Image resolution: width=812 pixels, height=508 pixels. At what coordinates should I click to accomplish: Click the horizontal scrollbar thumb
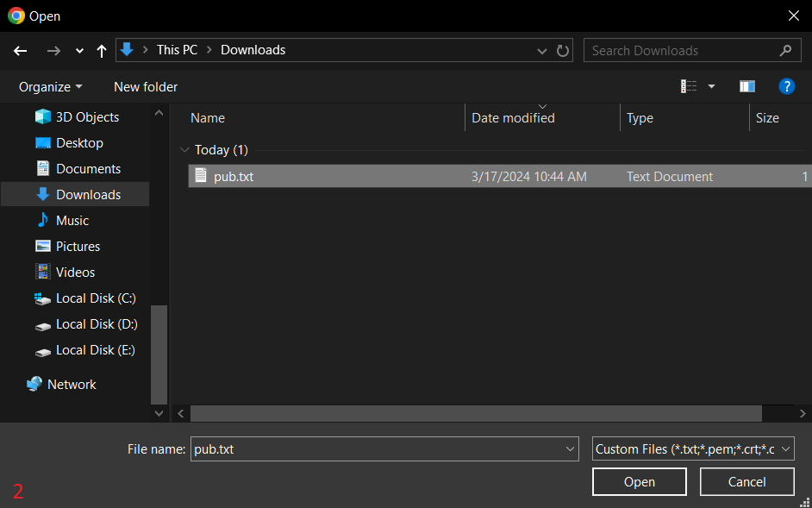click(x=476, y=414)
